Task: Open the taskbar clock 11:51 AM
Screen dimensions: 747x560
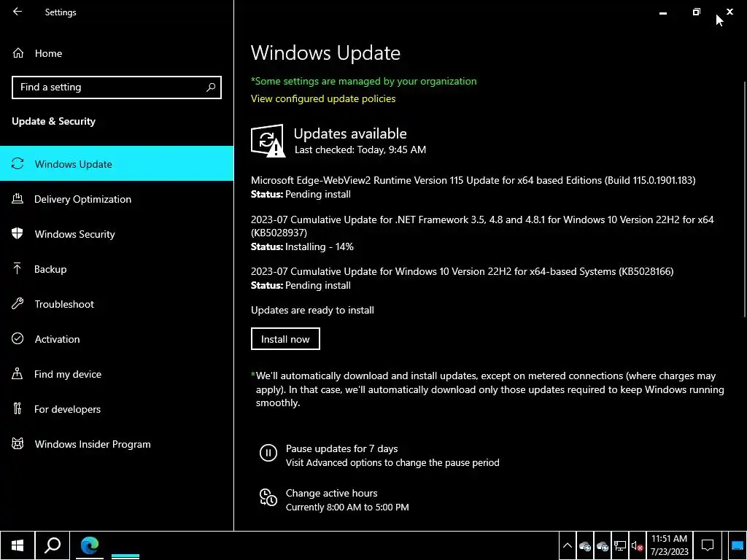Action: (670, 545)
